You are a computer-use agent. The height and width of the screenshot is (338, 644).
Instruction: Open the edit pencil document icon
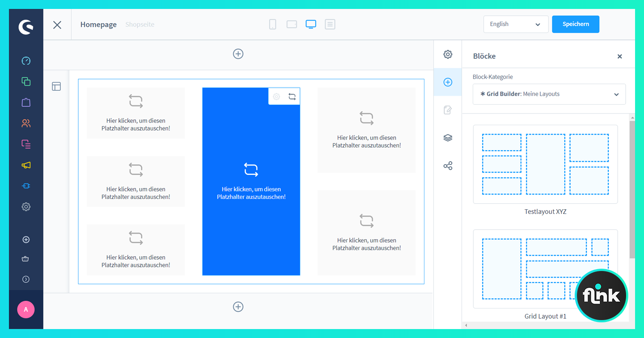click(448, 110)
